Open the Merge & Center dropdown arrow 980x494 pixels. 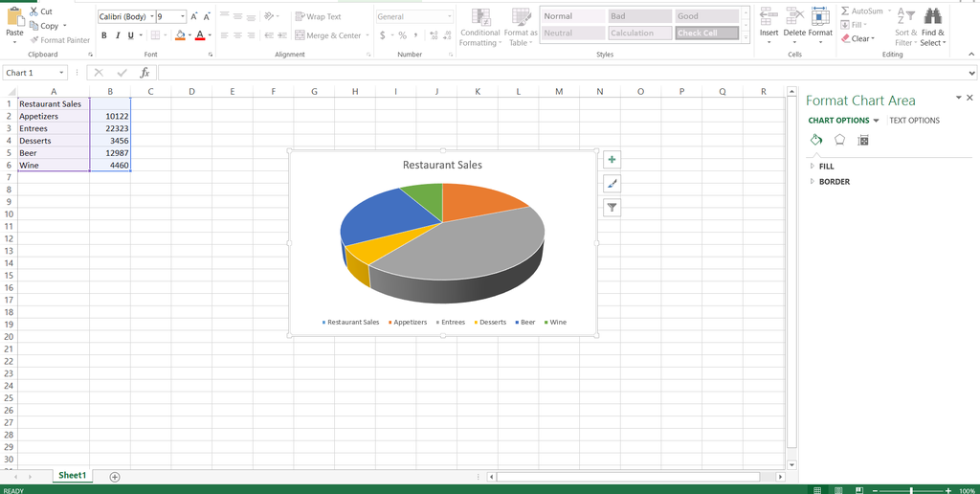point(367,35)
